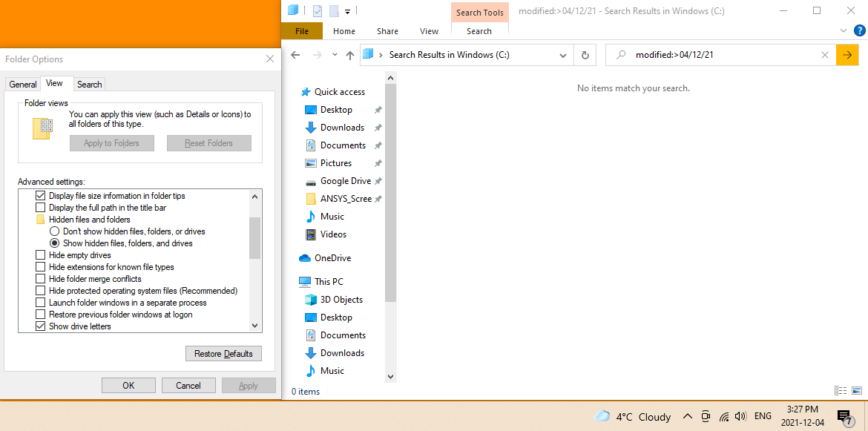Screen dimensions: 868x431
Task: Open the Help question mark icon
Action: pos(859,31)
